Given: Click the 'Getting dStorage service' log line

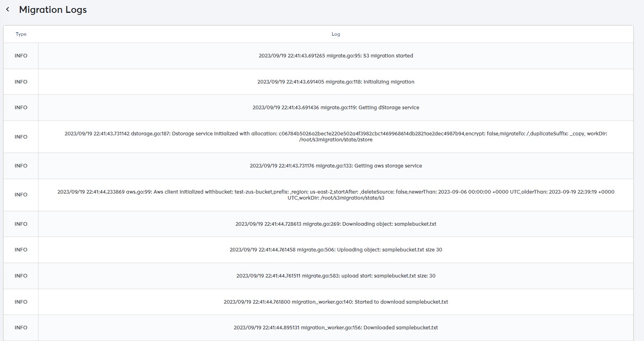Looking at the screenshot, I should [x=335, y=108].
